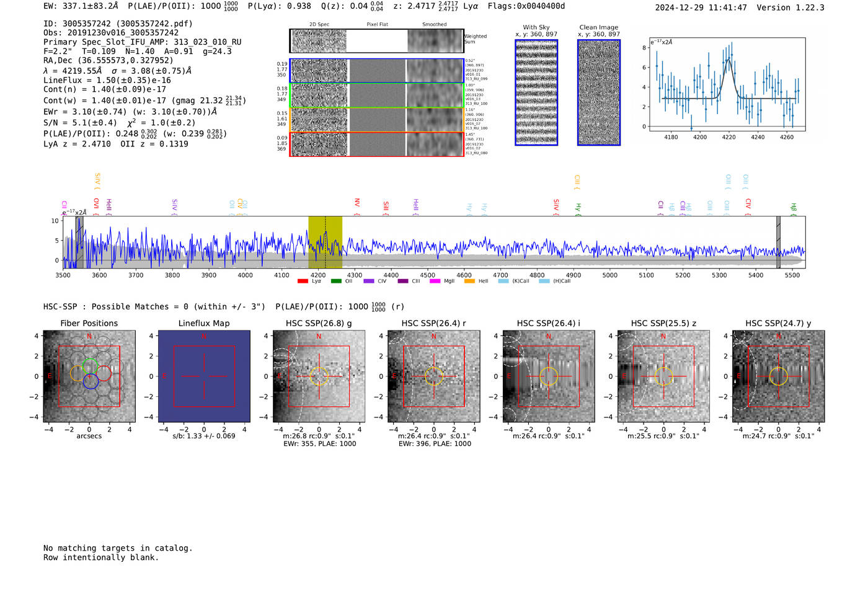Viewport: 868px width, 591px height.
Task: Click the Lyα red legend swatch
Action: [303, 281]
